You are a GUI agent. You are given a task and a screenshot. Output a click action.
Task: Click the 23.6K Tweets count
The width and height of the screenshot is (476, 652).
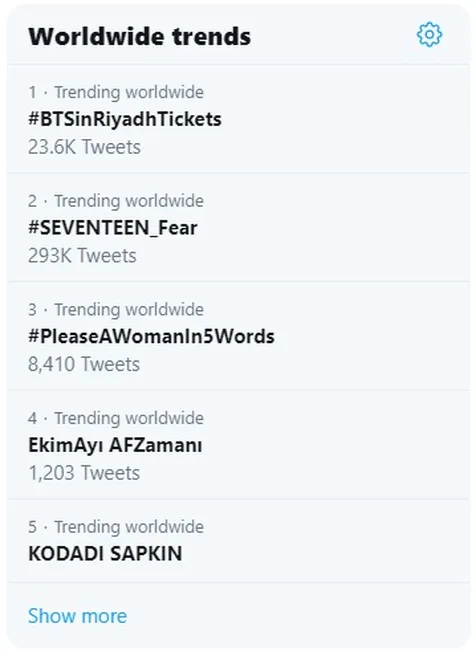point(84,147)
